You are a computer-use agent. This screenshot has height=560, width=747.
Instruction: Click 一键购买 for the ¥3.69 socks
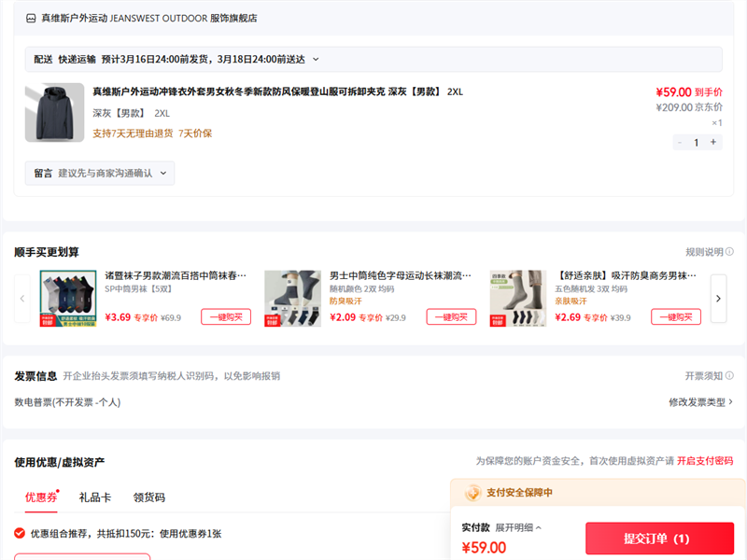(226, 317)
